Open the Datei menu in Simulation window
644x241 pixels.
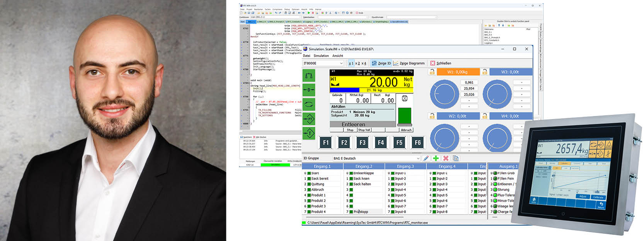(306, 56)
